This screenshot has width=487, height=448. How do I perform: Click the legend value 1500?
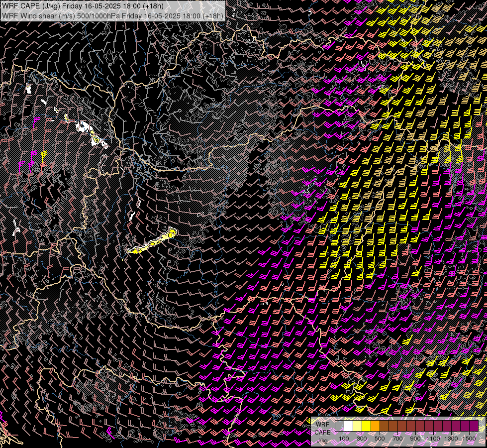coord(469,439)
